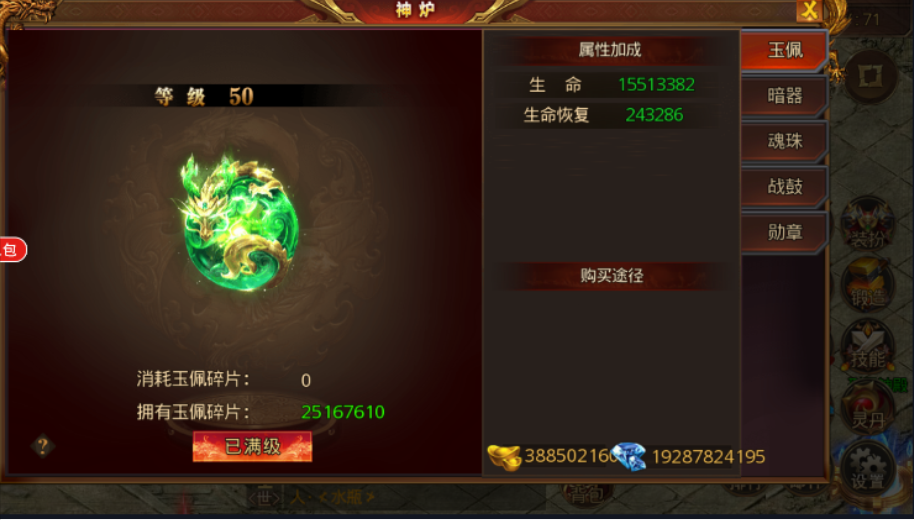Open the 设置 settings gear icon
The width and height of the screenshot is (914, 520).
point(868,468)
